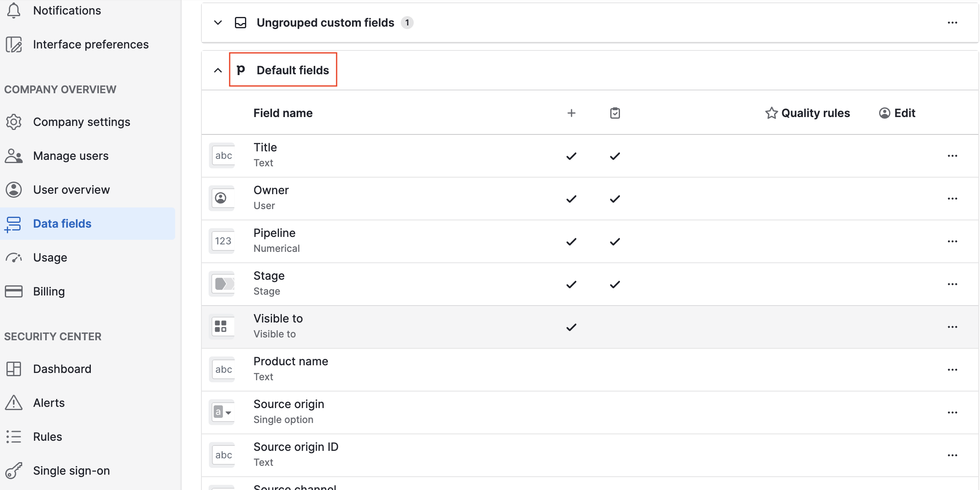Screen dimensions: 980x490
Task: Click the Field name column header
Action: [x=283, y=113]
